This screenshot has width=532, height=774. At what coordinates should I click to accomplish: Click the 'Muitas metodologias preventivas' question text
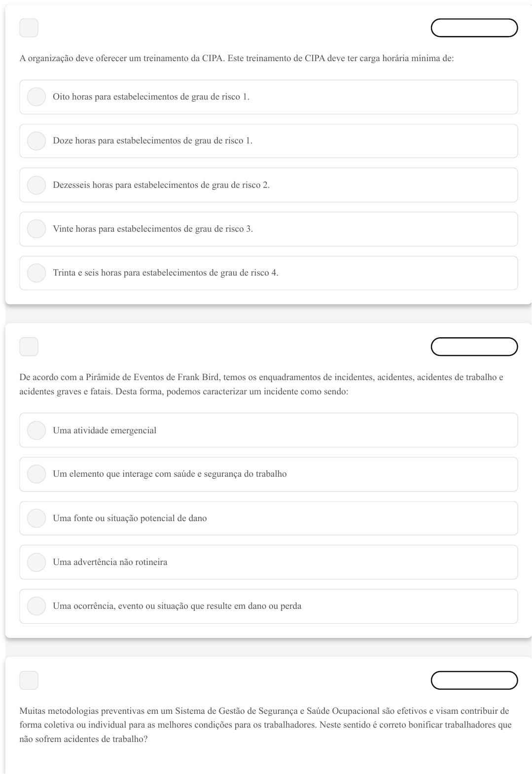pyautogui.click(x=265, y=725)
